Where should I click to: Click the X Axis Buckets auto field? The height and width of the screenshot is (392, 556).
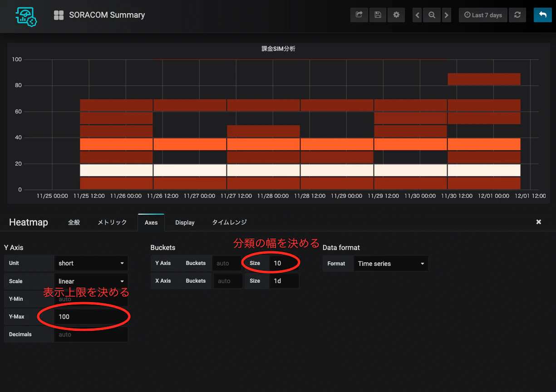[x=228, y=281]
